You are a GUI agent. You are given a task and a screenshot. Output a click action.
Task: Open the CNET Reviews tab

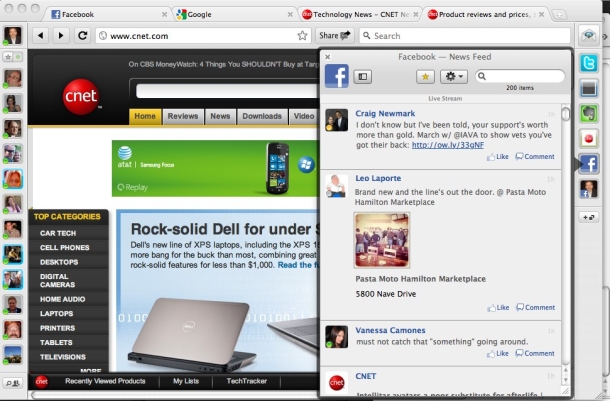pyautogui.click(x=183, y=116)
